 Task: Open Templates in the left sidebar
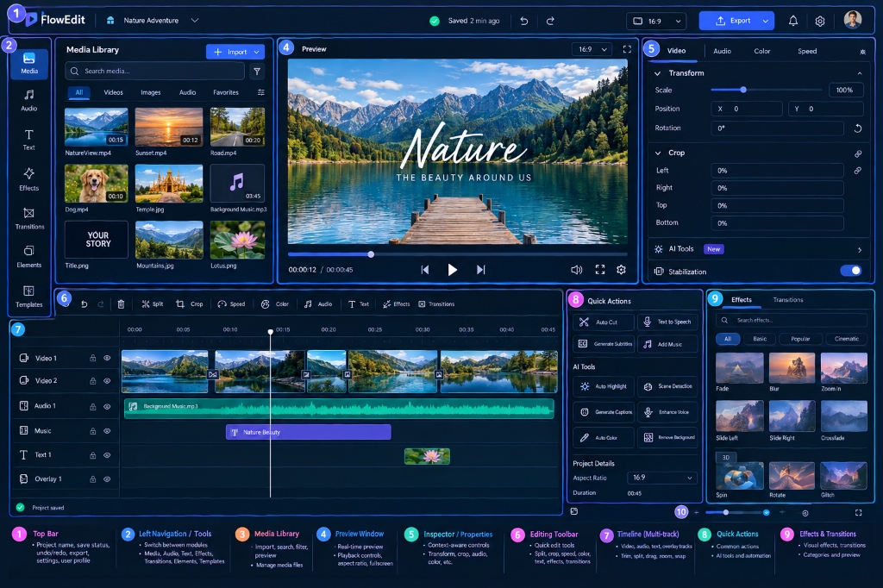29,297
